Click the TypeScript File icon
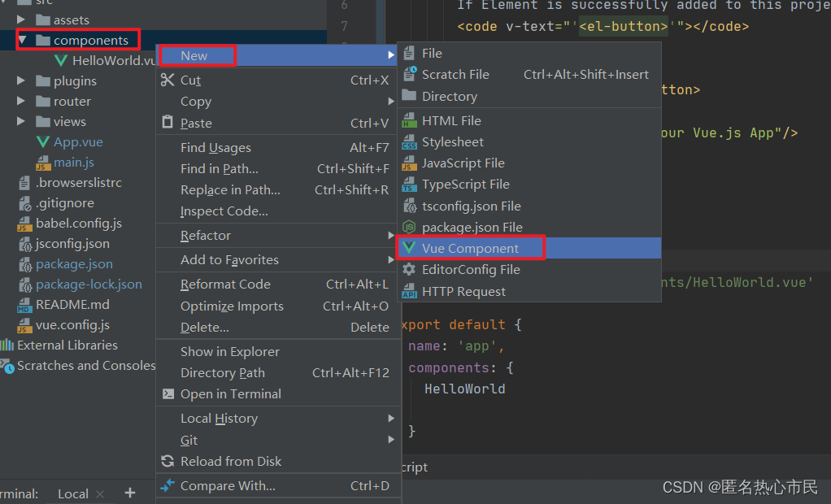Screen dimensions: 831x504 point(410,185)
